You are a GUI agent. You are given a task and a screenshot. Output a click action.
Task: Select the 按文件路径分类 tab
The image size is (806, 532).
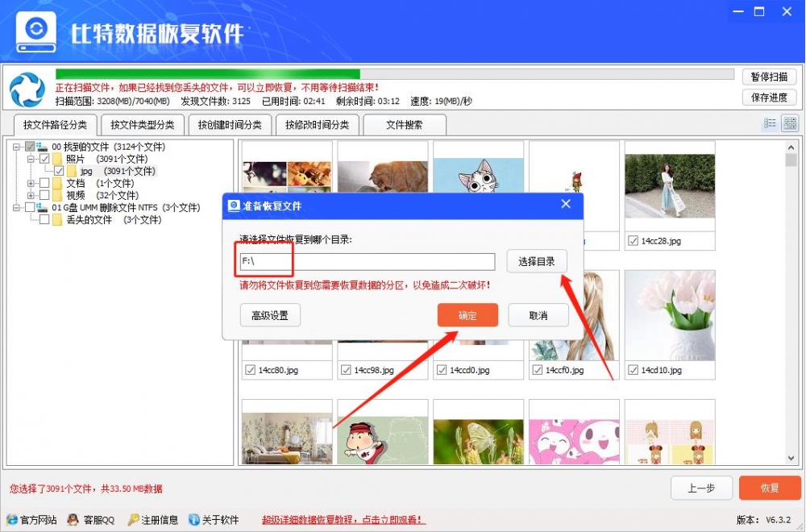[x=55, y=125]
